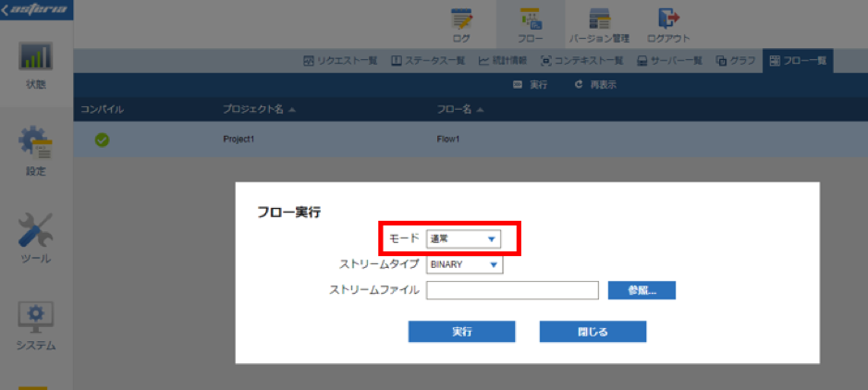Expand the ストリームタイプ dropdown showing BINARY
The height and width of the screenshot is (390, 868).
point(464,265)
